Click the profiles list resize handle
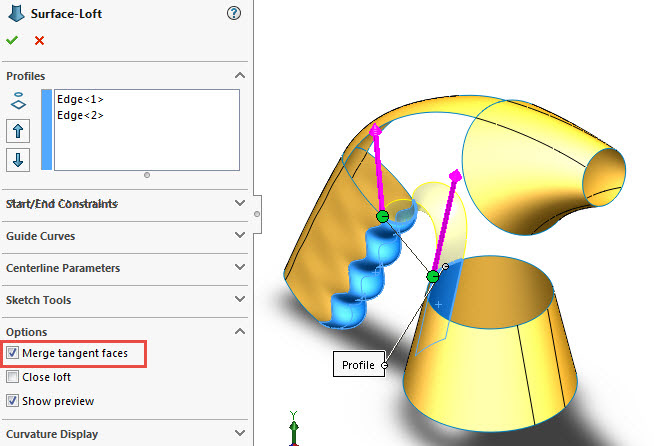Viewport: 654px width, 446px height. click(147, 175)
